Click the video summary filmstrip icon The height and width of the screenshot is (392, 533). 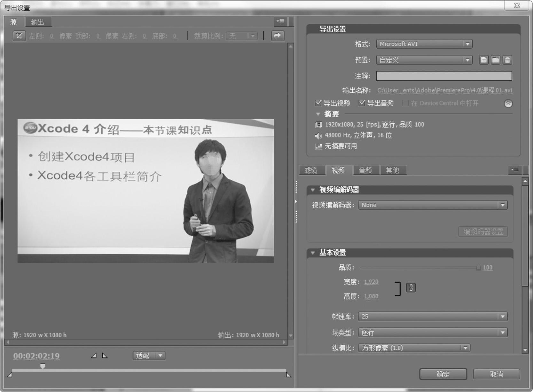(x=318, y=125)
